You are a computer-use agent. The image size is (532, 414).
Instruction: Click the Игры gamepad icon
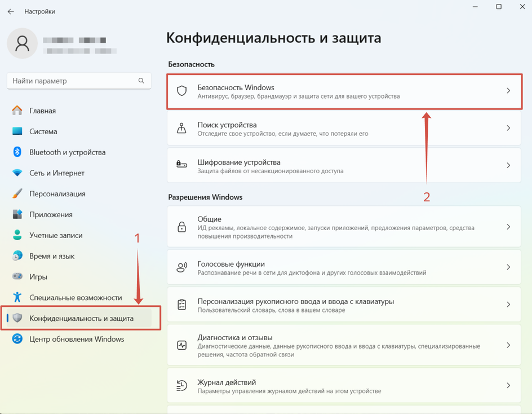click(x=17, y=276)
